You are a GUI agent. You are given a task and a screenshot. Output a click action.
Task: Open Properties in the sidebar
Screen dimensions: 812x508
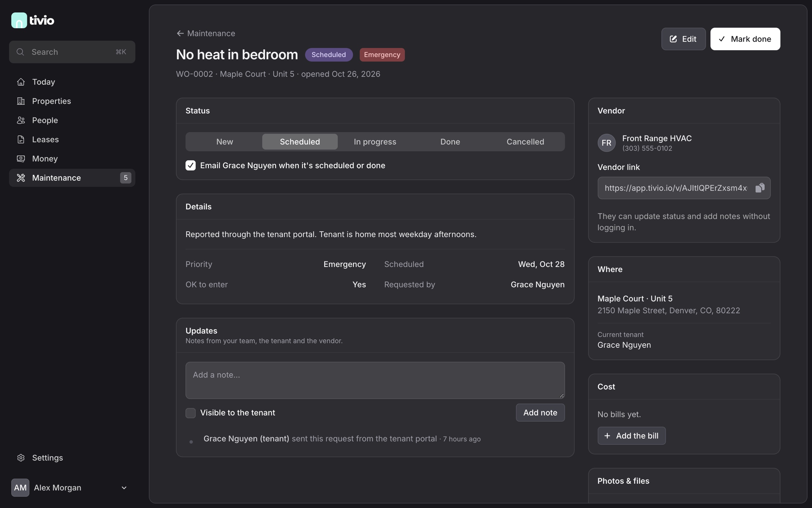(x=72, y=101)
